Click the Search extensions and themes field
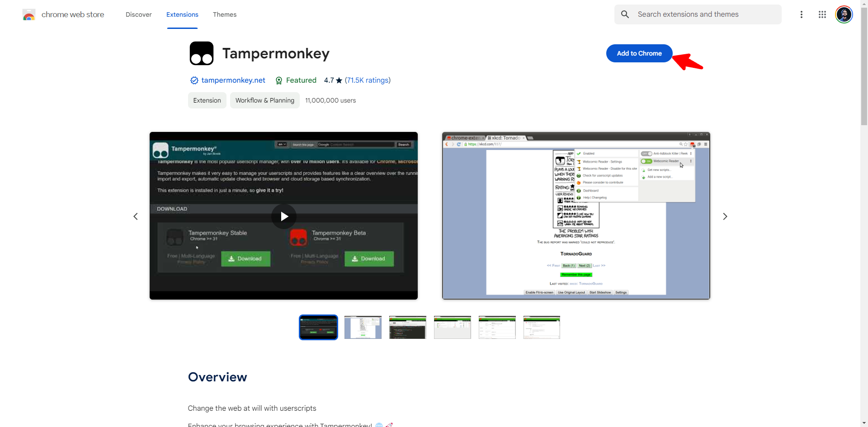The height and width of the screenshot is (427, 868). (705, 14)
